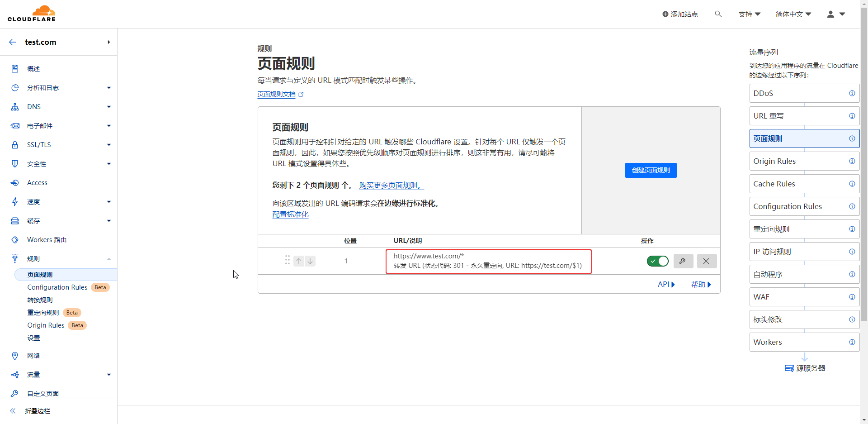Click the 创建页面规则 button
The width and height of the screenshot is (868, 424).
point(651,170)
